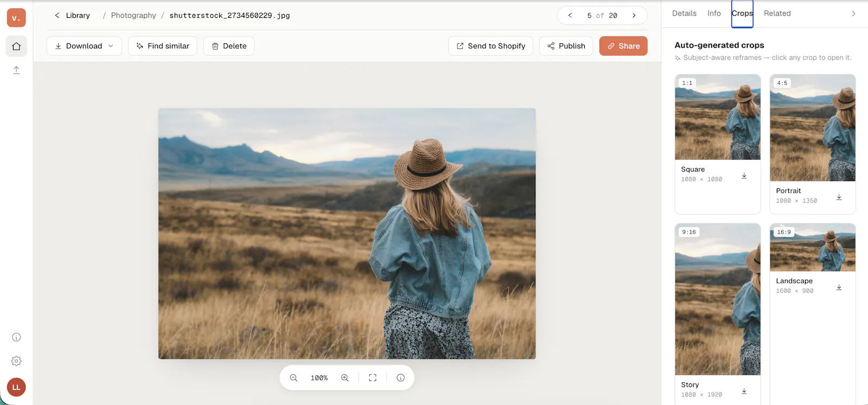The image size is (868, 405).
Task: Open the Download dropdown
Action: pos(84,46)
